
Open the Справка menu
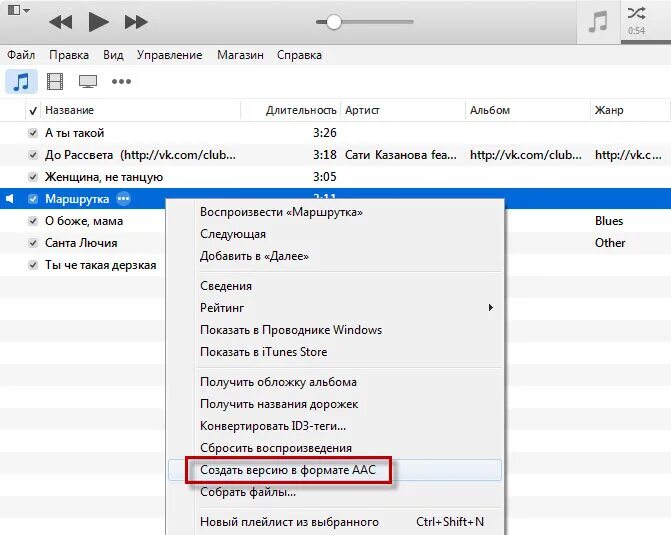pos(299,55)
